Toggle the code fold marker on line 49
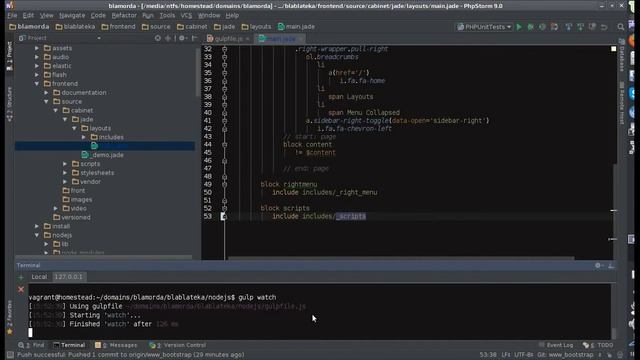Image resolution: width=640 pixels, height=360 pixels. 224,184
